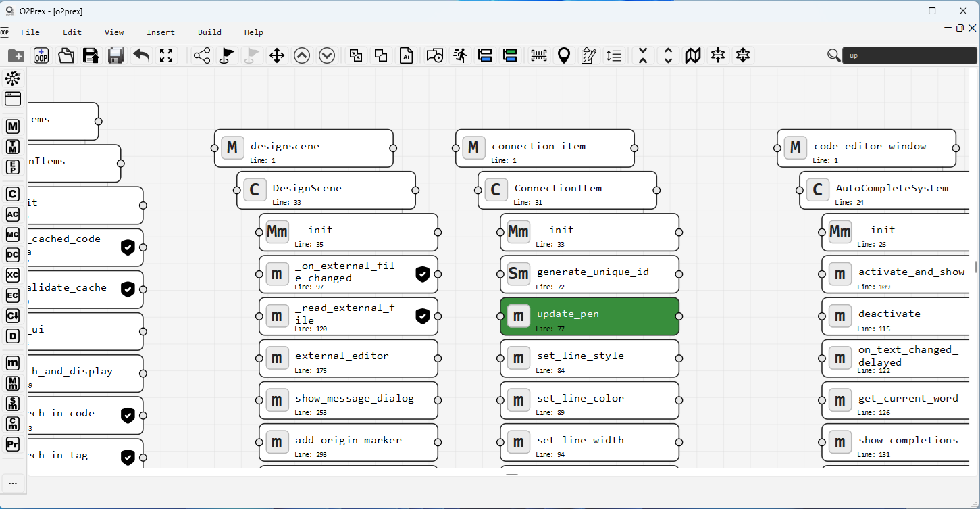This screenshot has height=509, width=980.
Task: Select the set_line_color method node
Action: (x=590, y=399)
